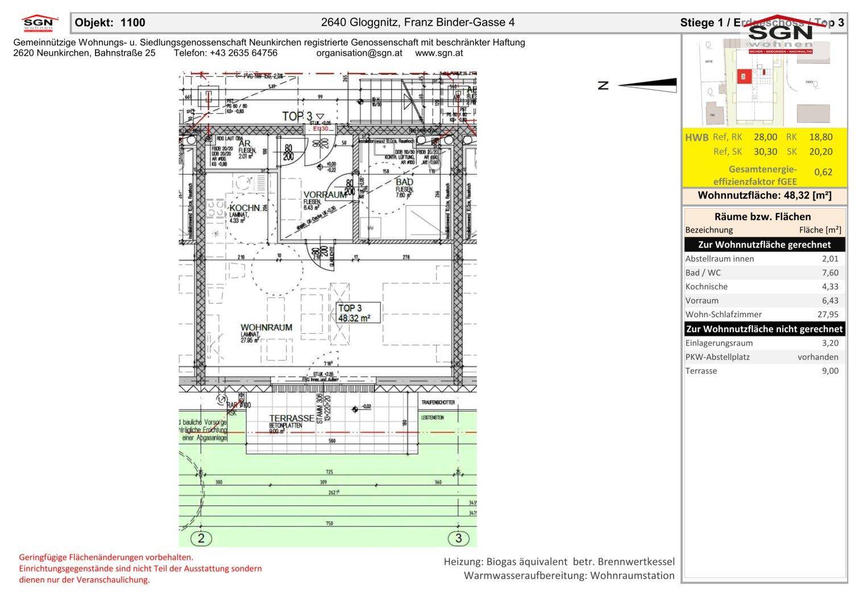Open the organisation@sgn.at email link
This screenshot has height=614, width=868.
pos(359,53)
